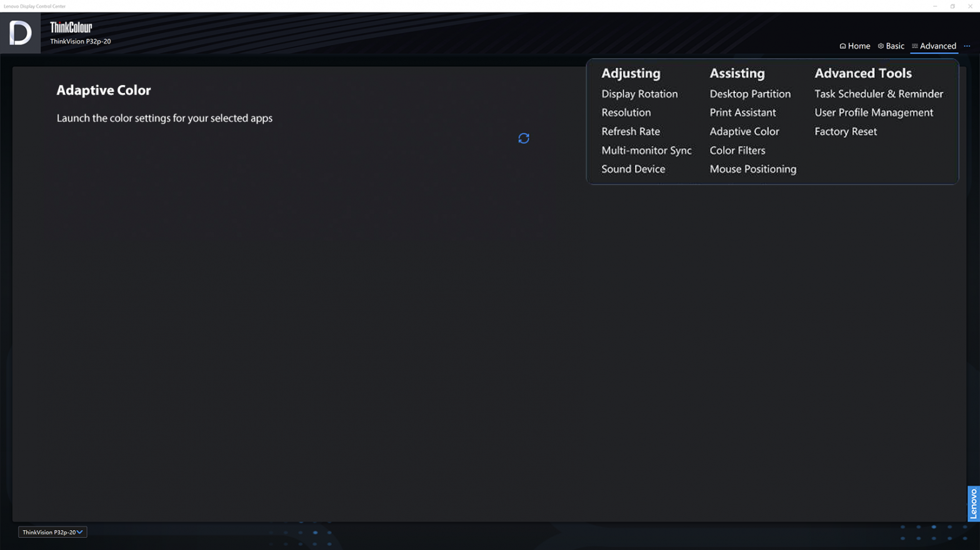Switch to the Basic tab
The image size is (980, 550).
pos(891,46)
